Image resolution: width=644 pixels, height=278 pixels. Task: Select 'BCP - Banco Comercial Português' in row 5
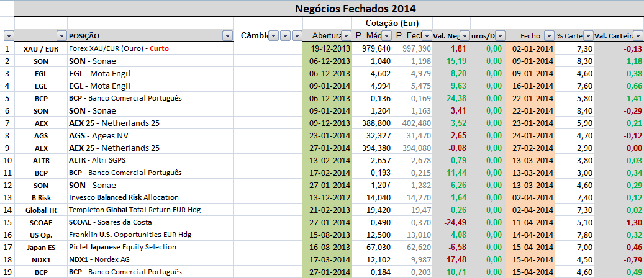click(x=150, y=98)
